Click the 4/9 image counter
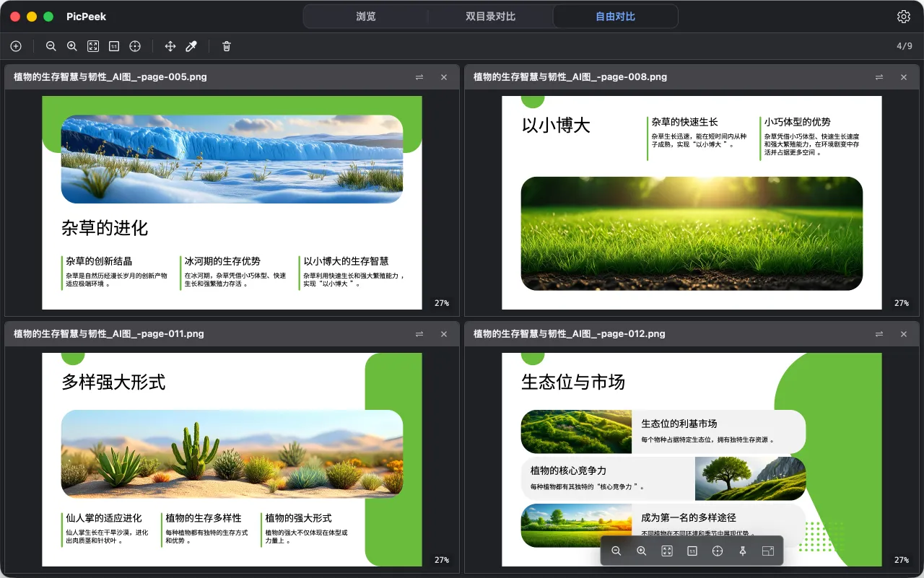Viewport: 924px width, 578px height. pos(905,46)
